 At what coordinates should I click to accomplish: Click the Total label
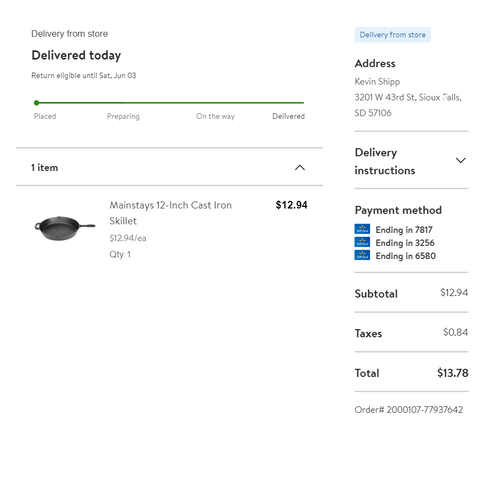[367, 373]
